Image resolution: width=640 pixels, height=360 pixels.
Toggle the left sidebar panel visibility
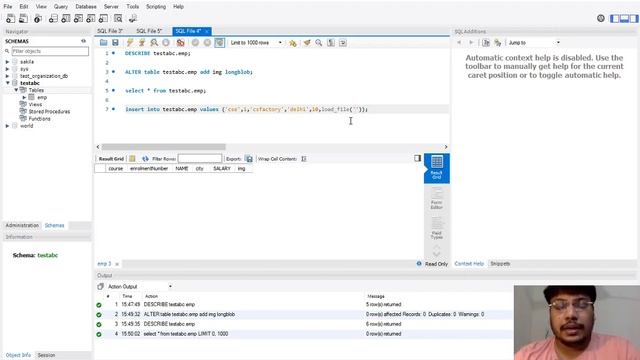point(614,18)
